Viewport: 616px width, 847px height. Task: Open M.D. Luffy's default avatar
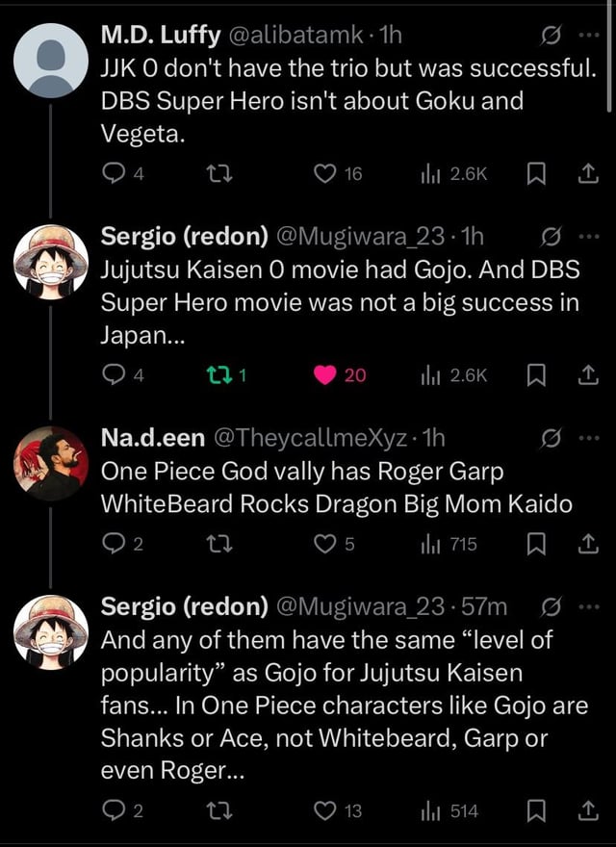click(x=51, y=61)
